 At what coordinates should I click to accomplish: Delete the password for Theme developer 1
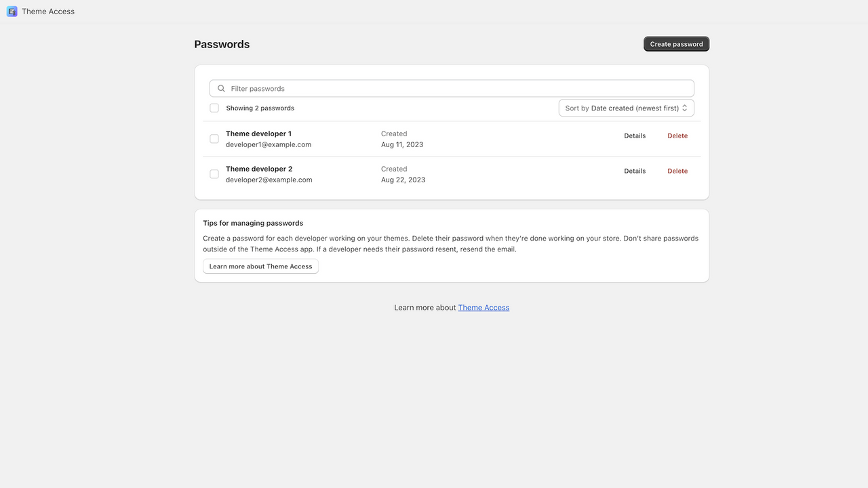point(677,136)
